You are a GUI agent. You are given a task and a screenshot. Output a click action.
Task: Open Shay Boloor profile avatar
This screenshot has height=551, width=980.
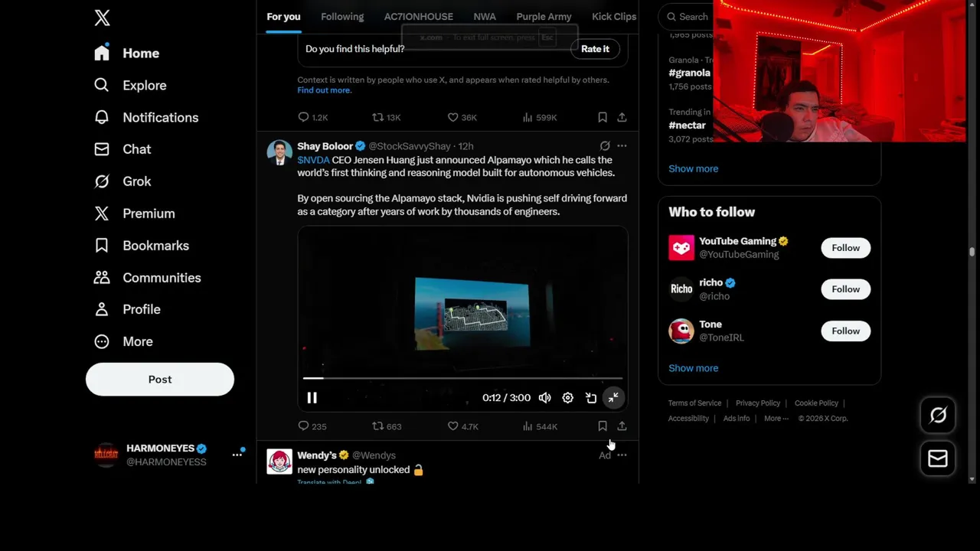(279, 152)
